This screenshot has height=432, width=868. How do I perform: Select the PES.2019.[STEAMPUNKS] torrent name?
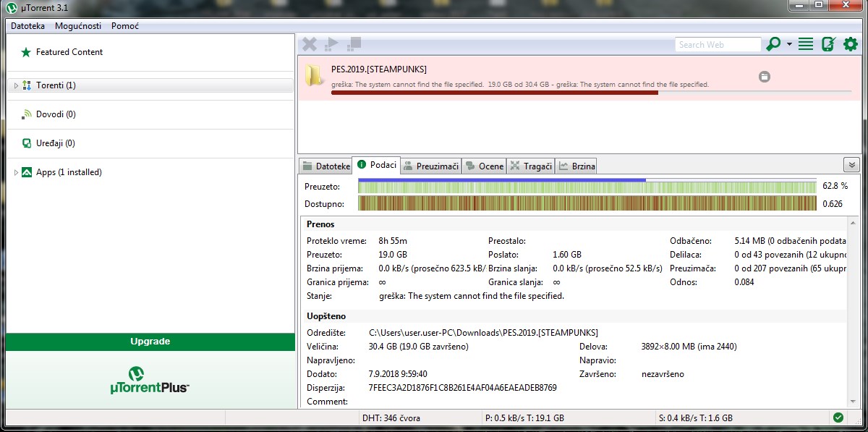pyautogui.click(x=379, y=69)
